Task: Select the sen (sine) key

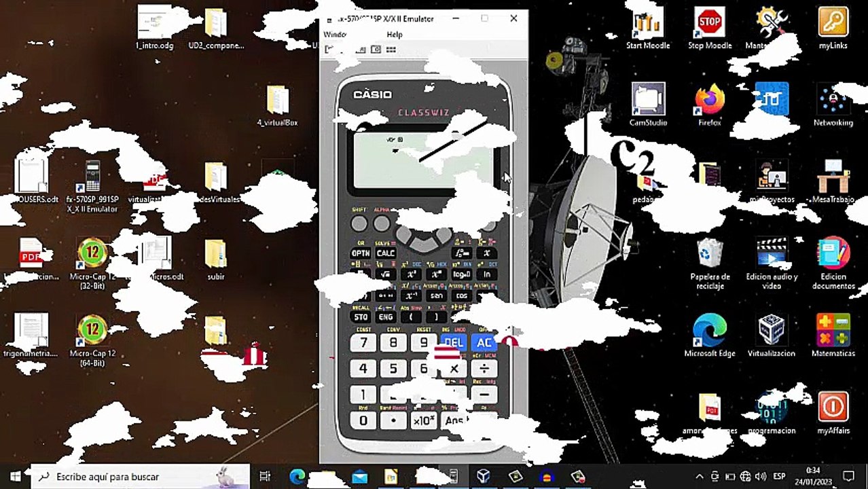Action: tap(436, 296)
